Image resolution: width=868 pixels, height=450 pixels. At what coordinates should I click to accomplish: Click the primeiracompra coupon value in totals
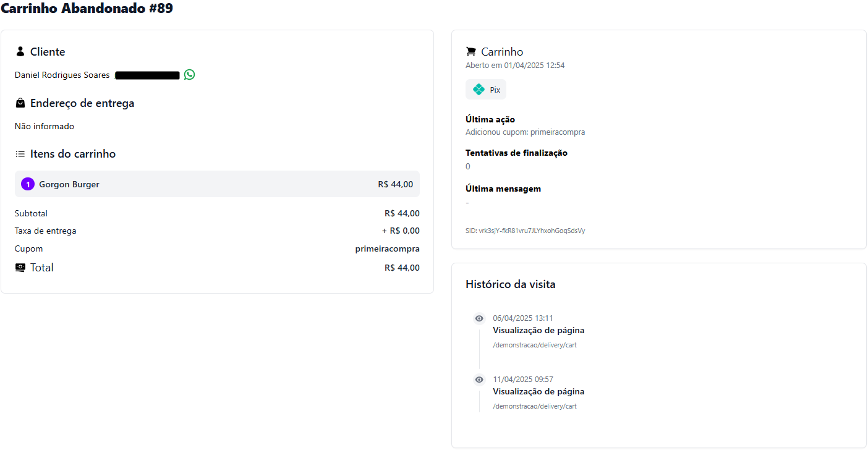pos(387,248)
